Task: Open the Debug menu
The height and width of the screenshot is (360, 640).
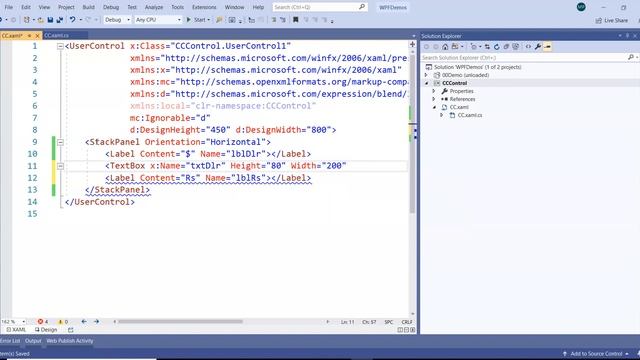Action: tap(111, 7)
